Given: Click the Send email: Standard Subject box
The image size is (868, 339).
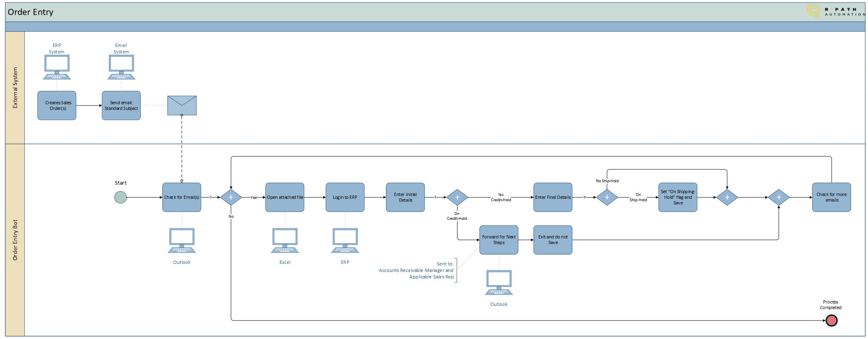Looking at the screenshot, I should coord(121,105).
